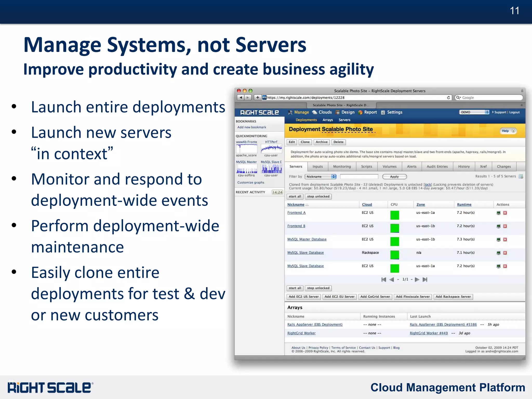Switch to the Monitoring tab
The width and height of the screenshot is (532, 399).
342,167
